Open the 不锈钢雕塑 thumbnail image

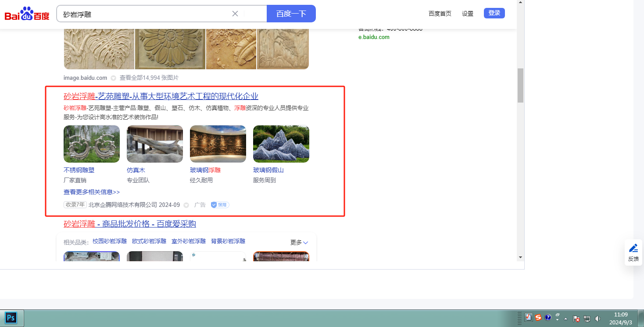point(92,144)
